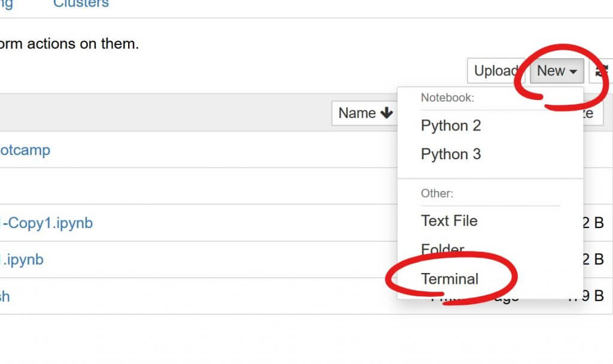Open the .ipynb notebook below Copy1
613x364 pixels.
[x=22, y=260]
